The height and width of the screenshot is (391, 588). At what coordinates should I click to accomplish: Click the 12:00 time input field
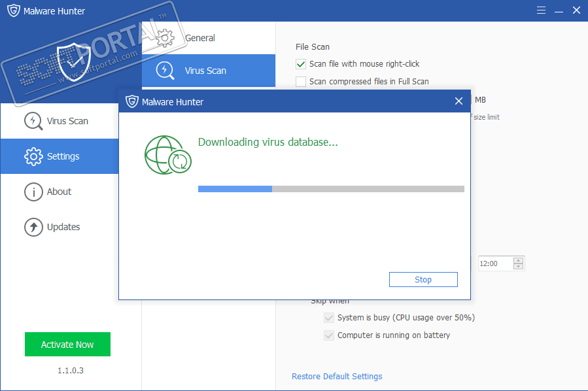495,263
